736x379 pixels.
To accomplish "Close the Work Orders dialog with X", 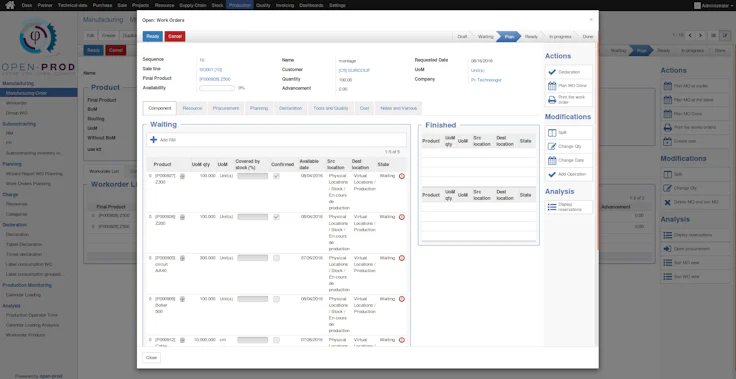I will coord(591,20).
